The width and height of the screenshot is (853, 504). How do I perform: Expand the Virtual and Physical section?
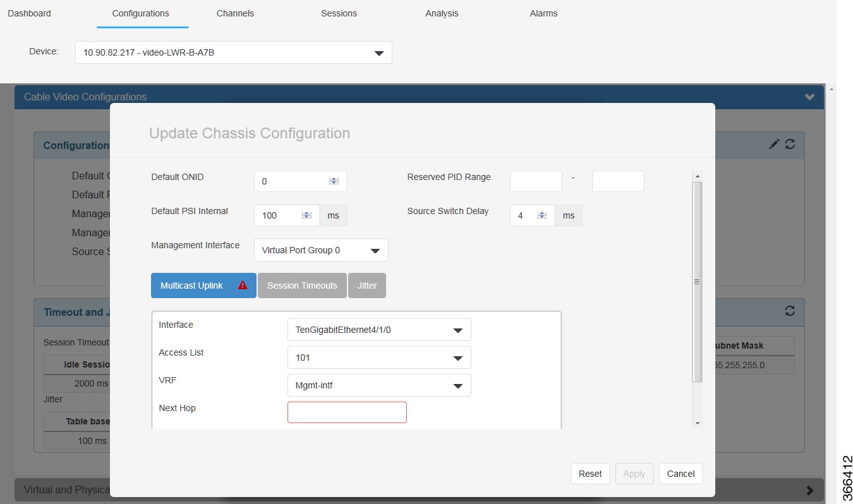point(811,489)
